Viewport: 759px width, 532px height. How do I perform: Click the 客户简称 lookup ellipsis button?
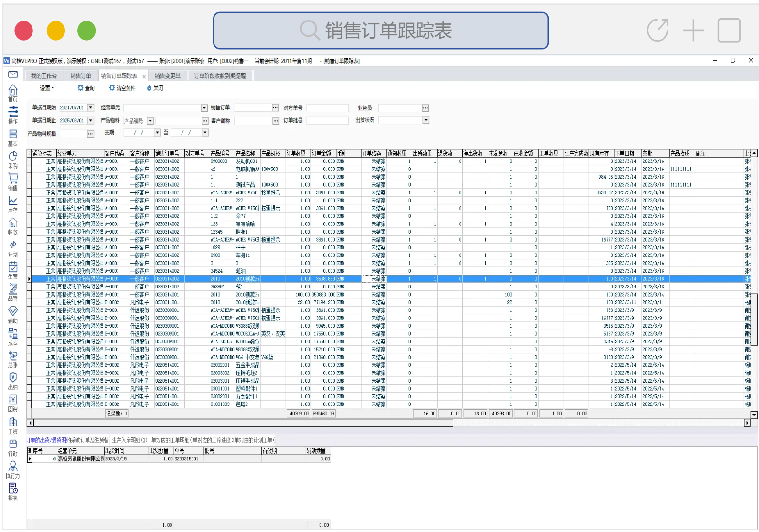click(276, 121)
